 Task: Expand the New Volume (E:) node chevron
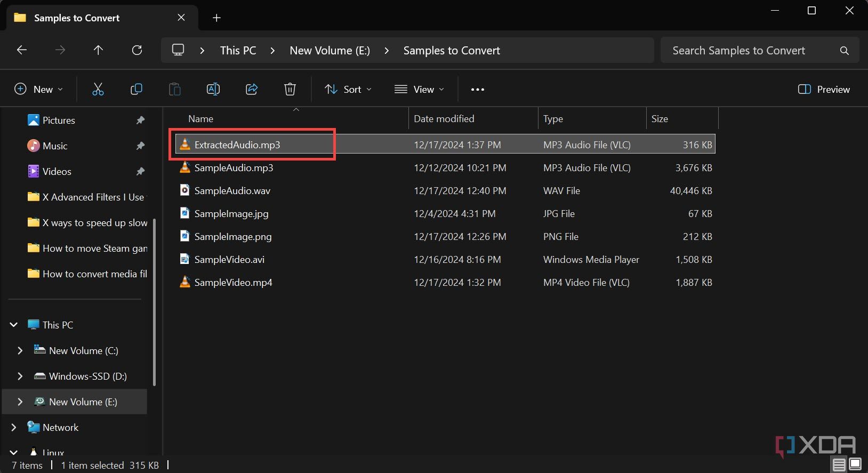tap(20, 402)
